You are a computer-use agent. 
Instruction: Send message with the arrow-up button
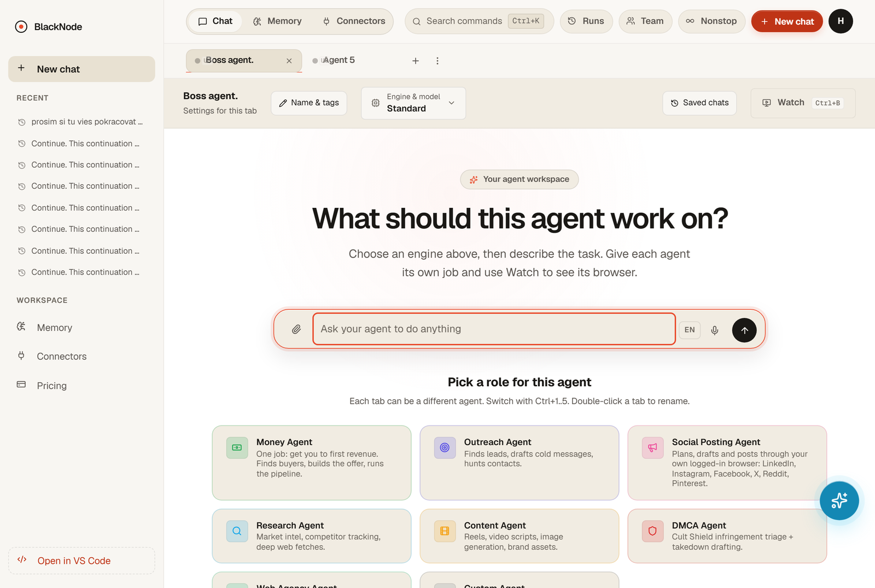pos(744,330)
